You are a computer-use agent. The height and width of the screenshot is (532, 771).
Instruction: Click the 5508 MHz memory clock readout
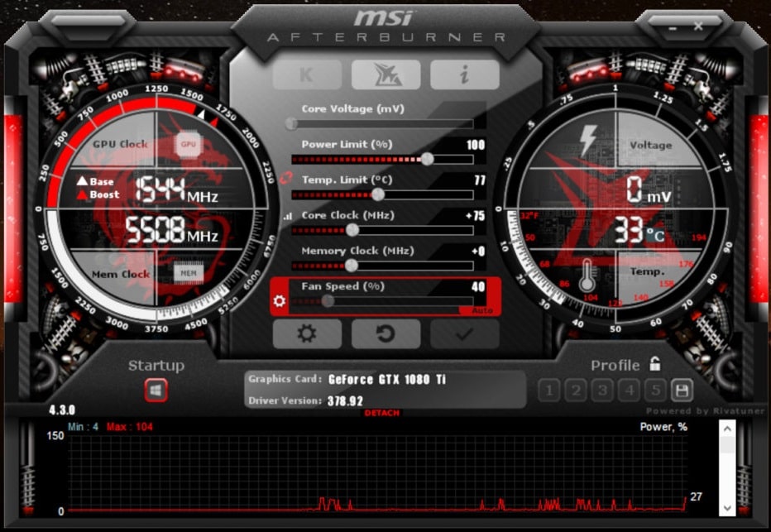coord(171,230)
